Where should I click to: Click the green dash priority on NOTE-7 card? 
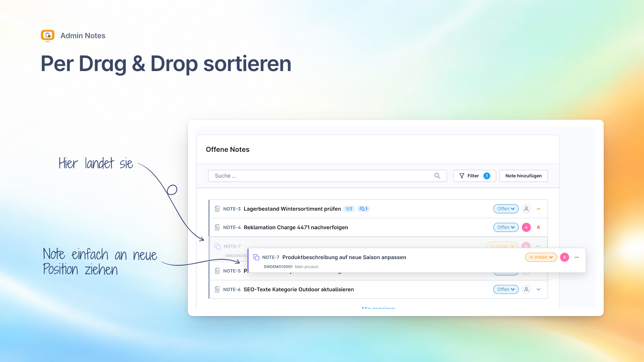(577, 257)
